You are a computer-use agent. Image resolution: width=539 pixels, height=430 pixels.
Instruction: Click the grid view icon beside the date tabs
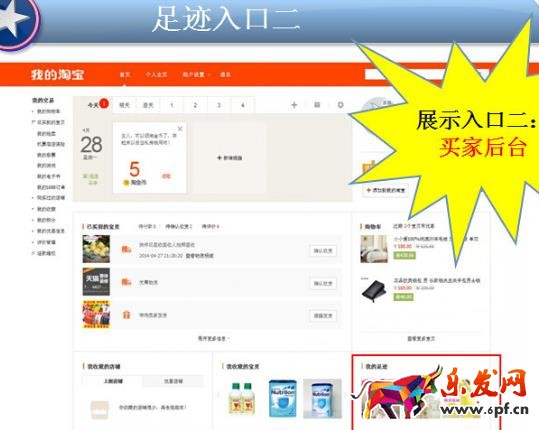(x=317, y=104)
